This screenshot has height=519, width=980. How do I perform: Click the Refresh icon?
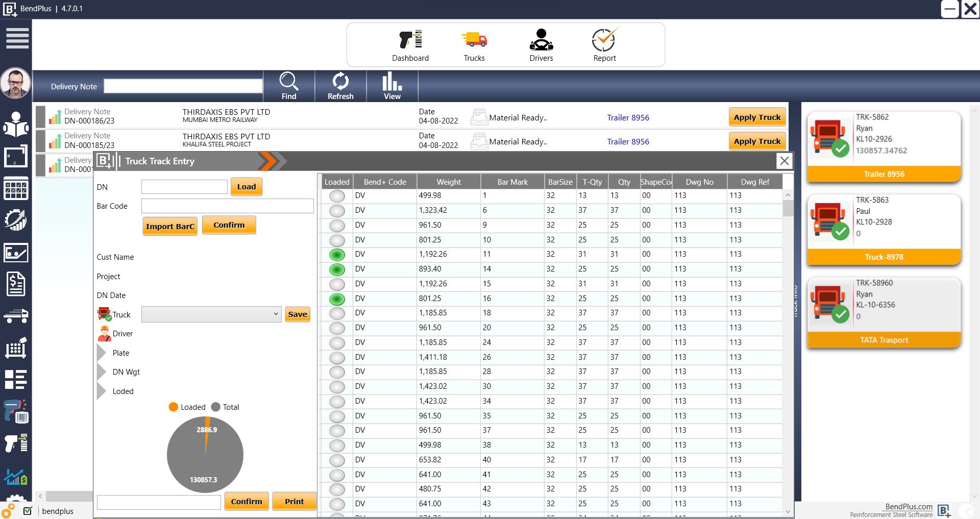coord(340,86)
